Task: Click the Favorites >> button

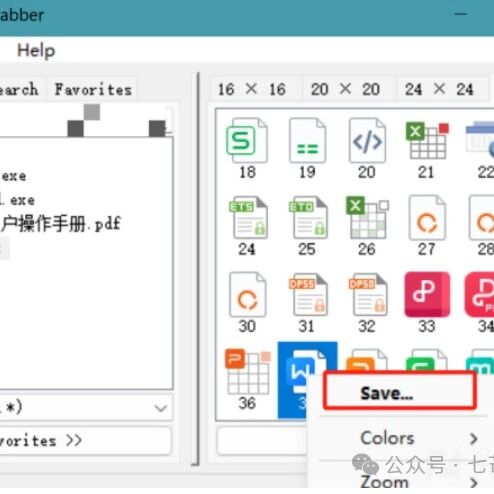Action: coord(85,441)
